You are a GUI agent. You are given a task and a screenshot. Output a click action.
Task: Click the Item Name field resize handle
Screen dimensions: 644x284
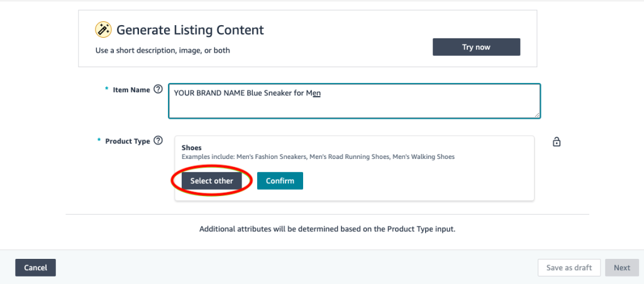536,114
